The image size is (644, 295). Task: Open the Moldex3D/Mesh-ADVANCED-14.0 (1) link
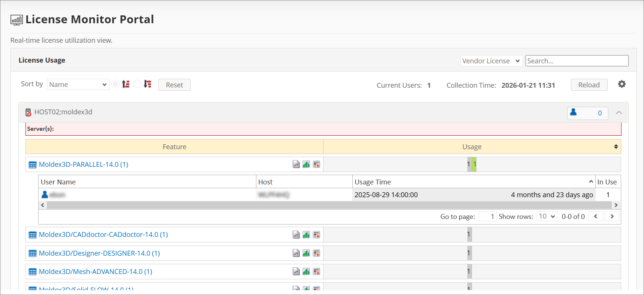[96, 271]
